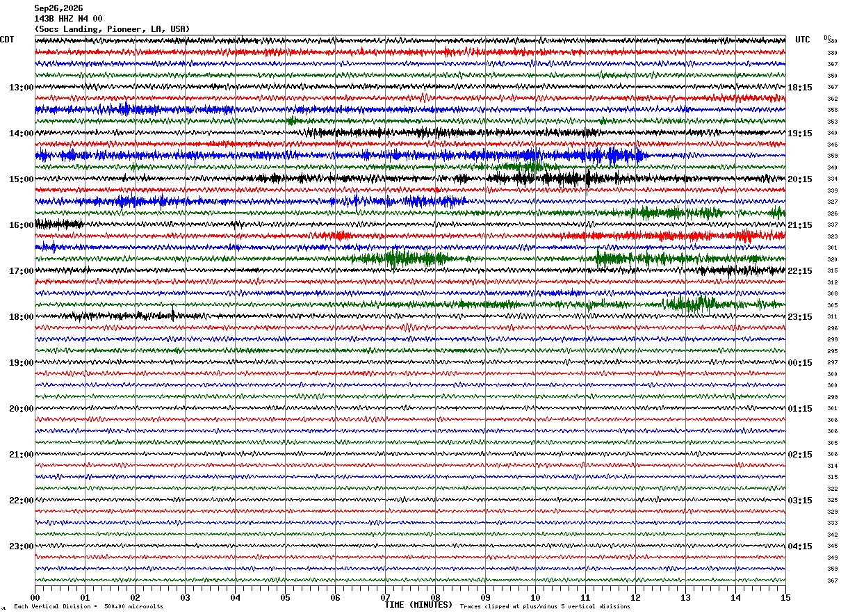Click the 15 minute tick on the x-axis
Image resolution: width=841 pixels, height=616 pixels.
pyautogui.click(x=785, y=597)
